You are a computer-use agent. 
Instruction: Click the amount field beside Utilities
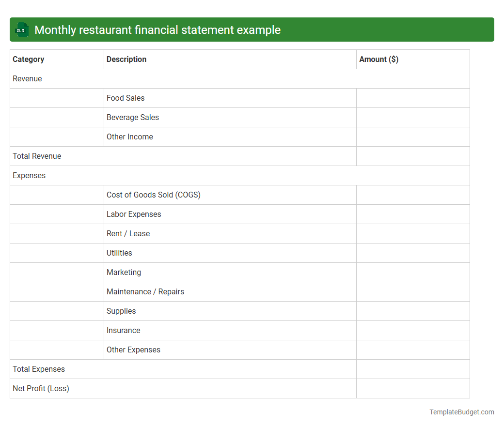pyautogui.click(x=413, y=253)
